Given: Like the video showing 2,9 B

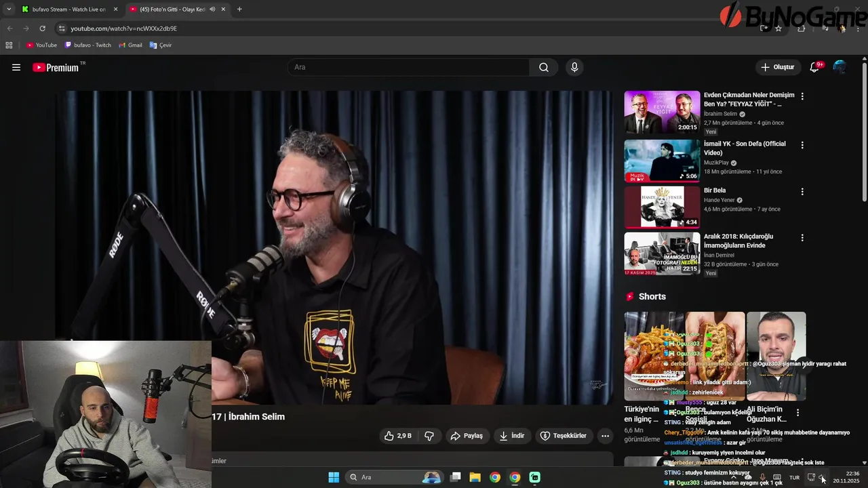Looking at the screenshot, I should pyautogui.click(x=398, y=436).
